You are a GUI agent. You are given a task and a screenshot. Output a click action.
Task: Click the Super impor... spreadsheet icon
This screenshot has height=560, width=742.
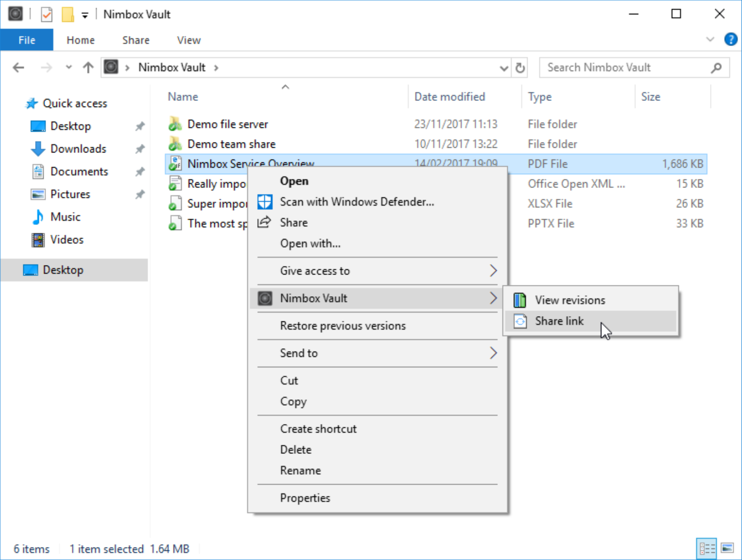pyautogui.click(x=175, y=204)
